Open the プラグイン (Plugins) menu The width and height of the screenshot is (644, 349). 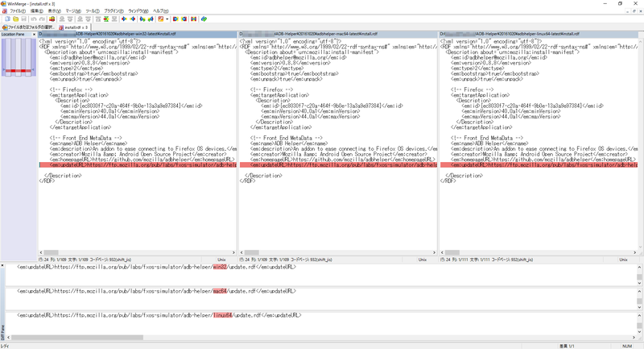point(114,11)
